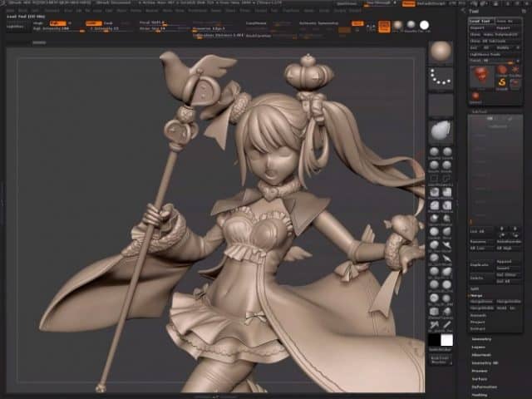
Task: Toggle the Zsub button
Action: 108,23
